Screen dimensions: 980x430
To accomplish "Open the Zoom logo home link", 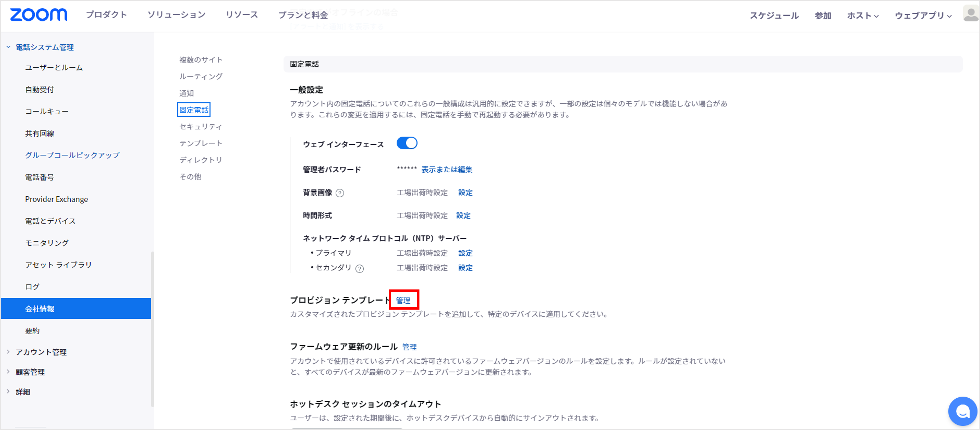I will [x=39, y=15].
